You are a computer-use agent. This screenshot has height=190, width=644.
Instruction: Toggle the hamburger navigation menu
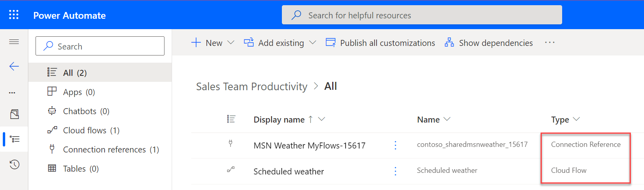click(x=14, y=42)
